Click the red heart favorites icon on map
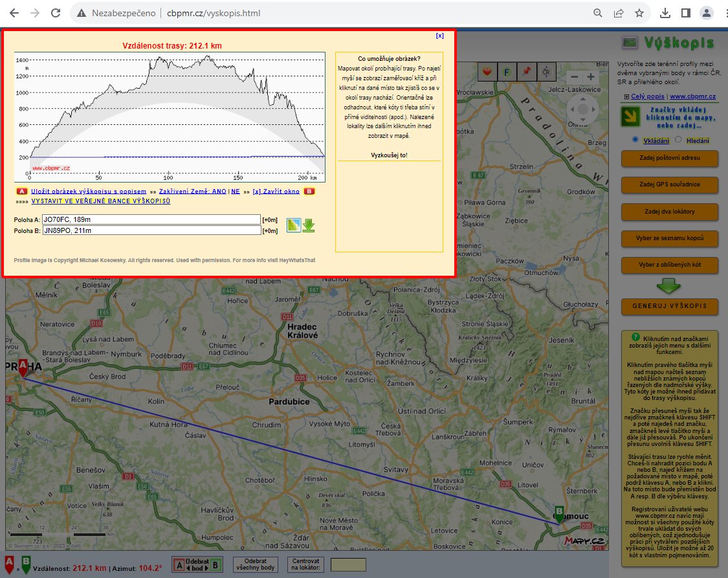 (x=488, y=72)
